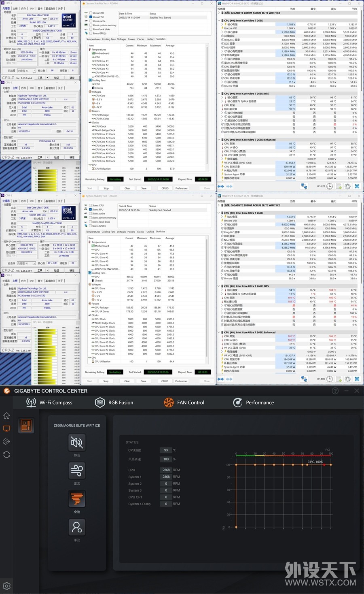Click blue X icon in HWiNFO window timed 0:16:28
The width and height of the screenshot is (364, 594).
pyautogui.click(x=357, y=186)
